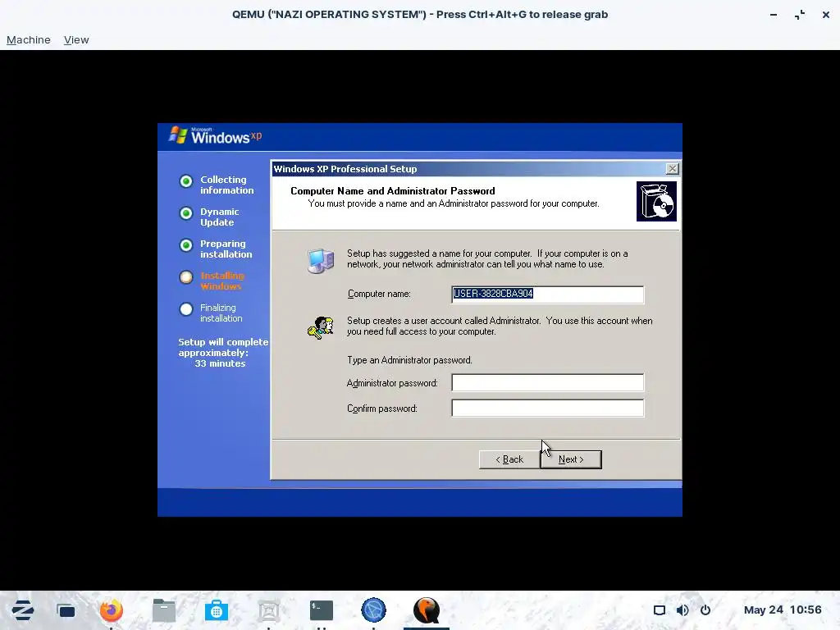Open the Terminal from taskbar
Image resolution: width=840 pixels, height=630 pixels.
coord(322,610)
